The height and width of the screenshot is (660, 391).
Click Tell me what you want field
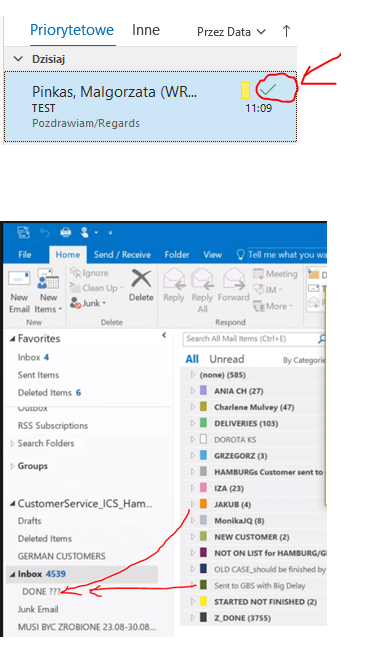click(282, 255)
